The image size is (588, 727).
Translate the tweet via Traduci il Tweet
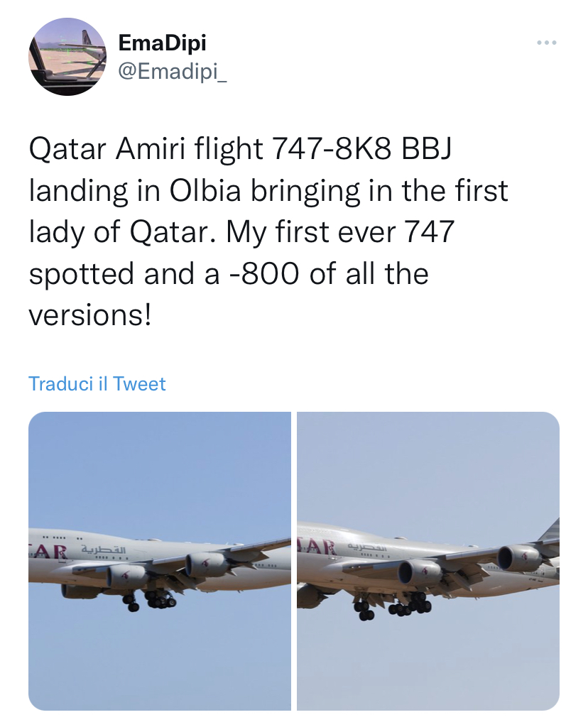coord(97,384)
